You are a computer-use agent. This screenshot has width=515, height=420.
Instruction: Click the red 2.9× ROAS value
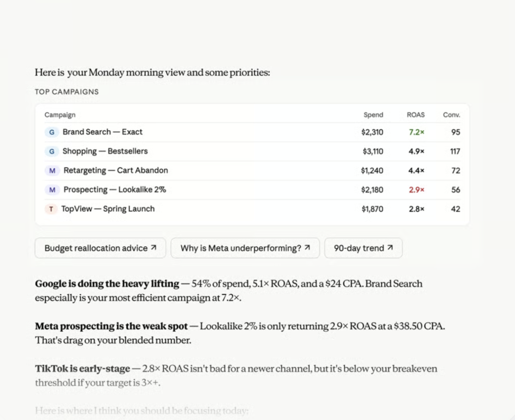click(416, 190)
